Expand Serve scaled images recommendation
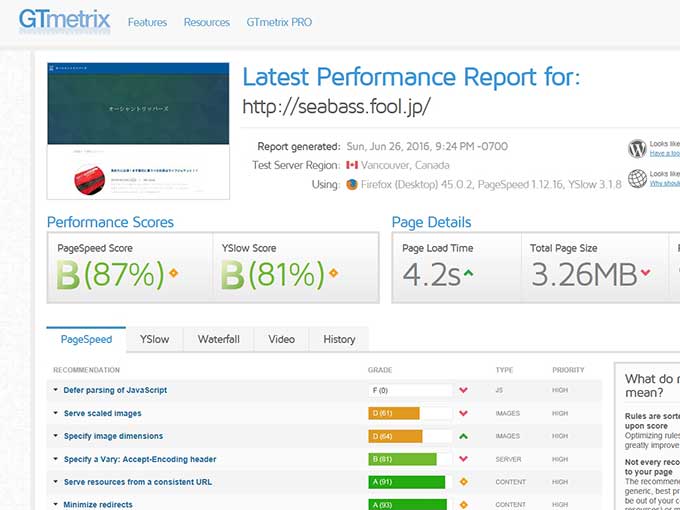 [102, 413]
